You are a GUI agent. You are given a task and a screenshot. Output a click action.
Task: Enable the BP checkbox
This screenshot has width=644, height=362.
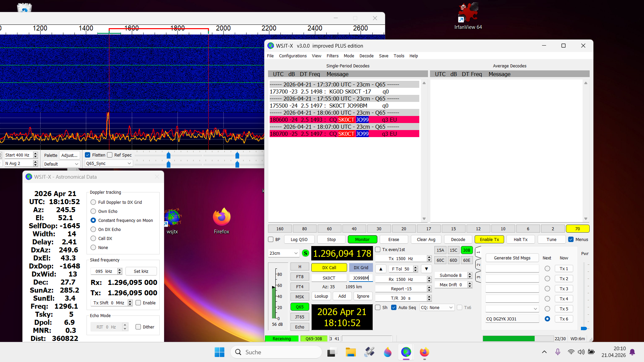point(271,239)
